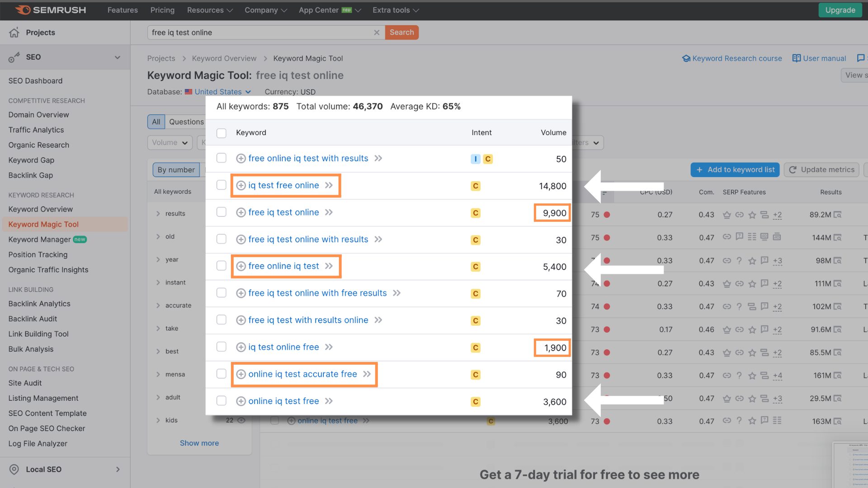This screenshot has height=488, width=868.
Task: View SERP icon next to 89.2M results
Action: click(838, 215)
